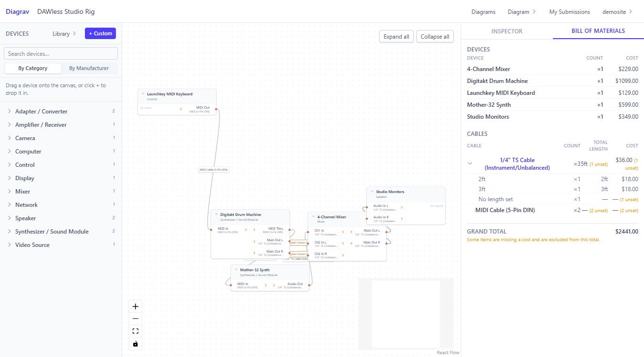
Task: Expand the Video Source category
Action: tap(61, 245)
